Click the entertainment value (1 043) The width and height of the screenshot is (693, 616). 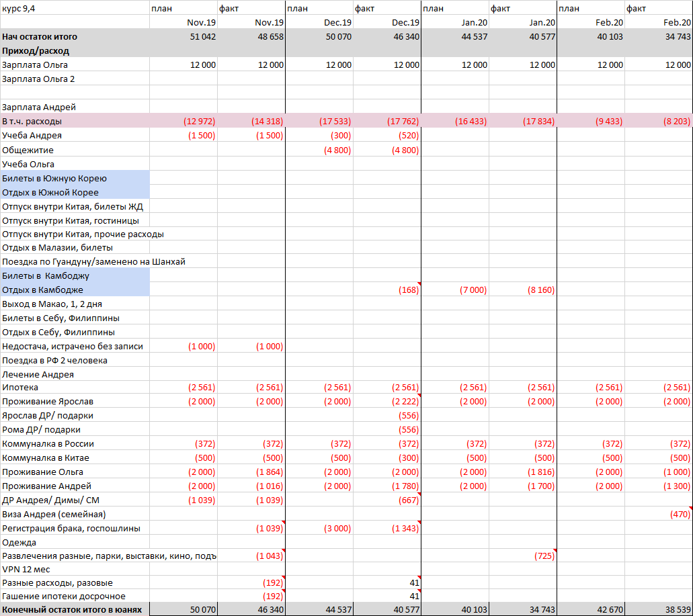click(x=270, y=556)
